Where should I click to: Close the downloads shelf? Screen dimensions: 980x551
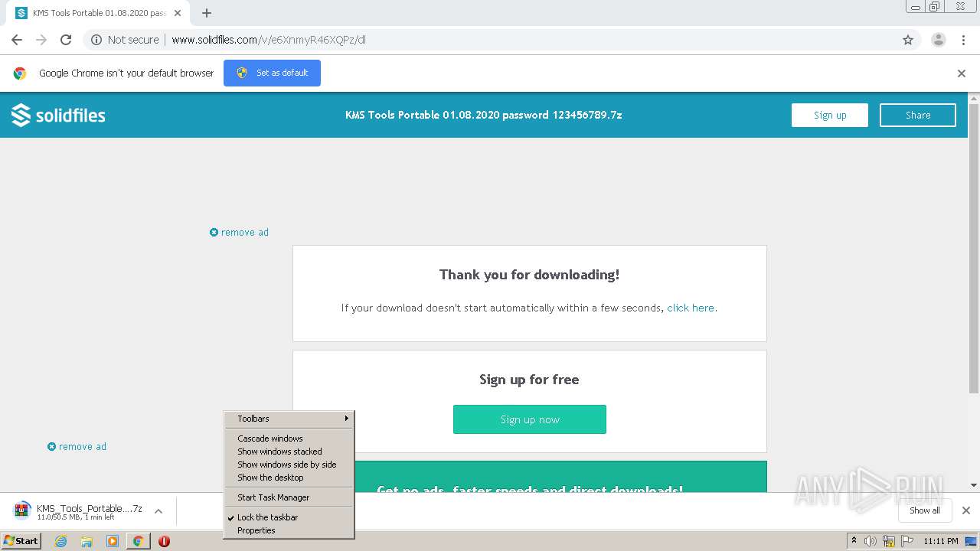(x=966, y=510)
